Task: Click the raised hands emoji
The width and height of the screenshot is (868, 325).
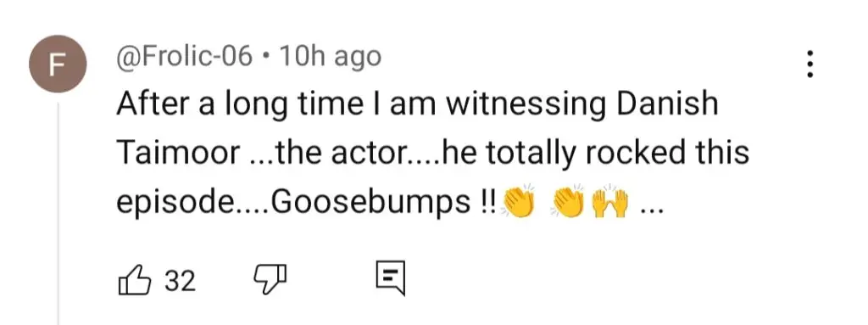Action: click(x=610, y=203)
